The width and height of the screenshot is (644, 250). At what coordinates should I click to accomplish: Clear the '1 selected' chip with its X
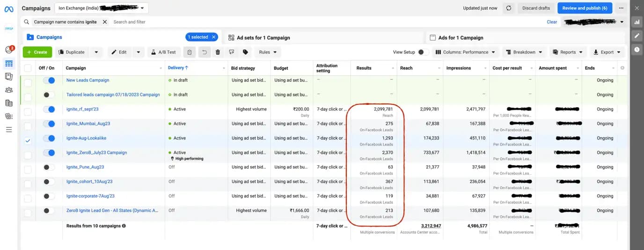click(x=214, y=37)
